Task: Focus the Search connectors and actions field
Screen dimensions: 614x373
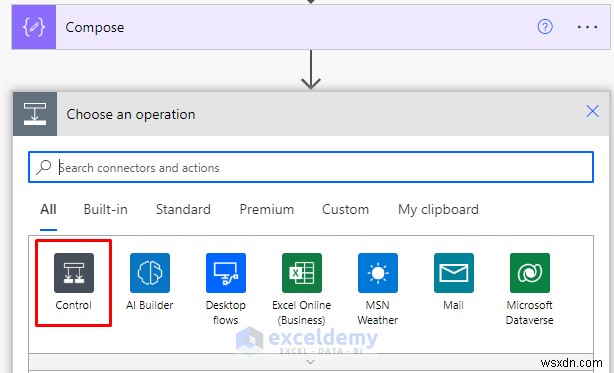Action: click(311, 167)
